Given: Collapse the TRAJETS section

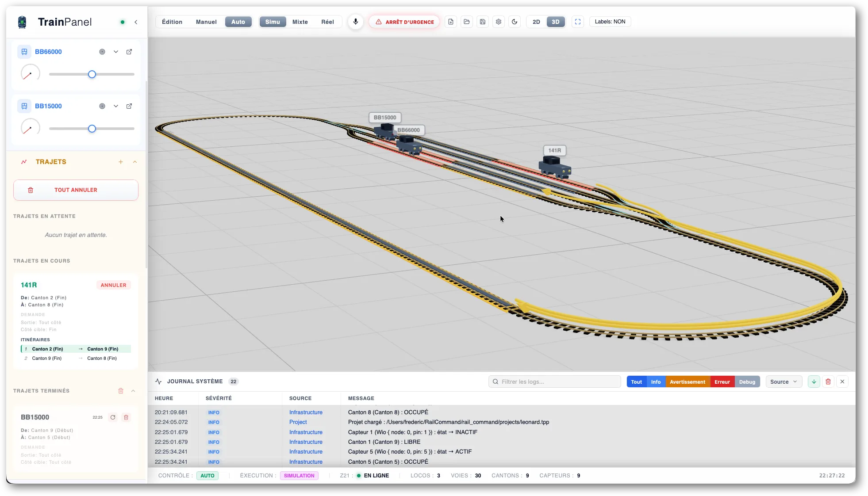Looking at the screenshot, I should 135,162.
